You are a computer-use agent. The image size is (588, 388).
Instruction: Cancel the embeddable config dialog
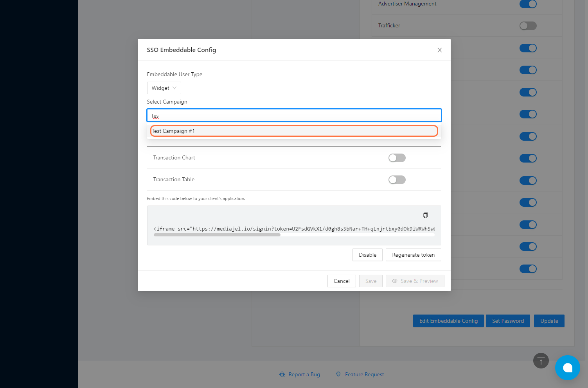[x=342, y=281]
